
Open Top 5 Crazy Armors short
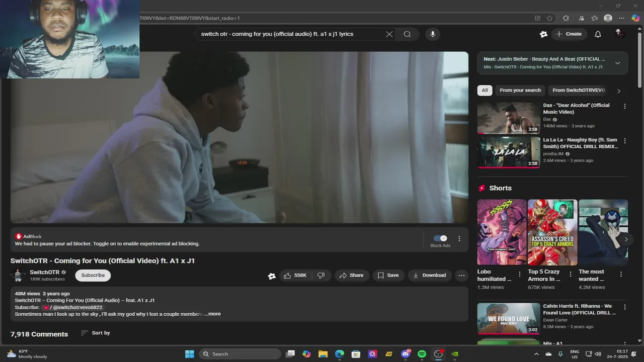click(552, 232)
